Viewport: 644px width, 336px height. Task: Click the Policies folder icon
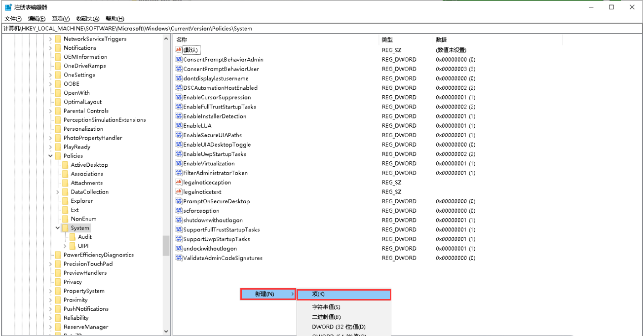[x=58, y=156]
